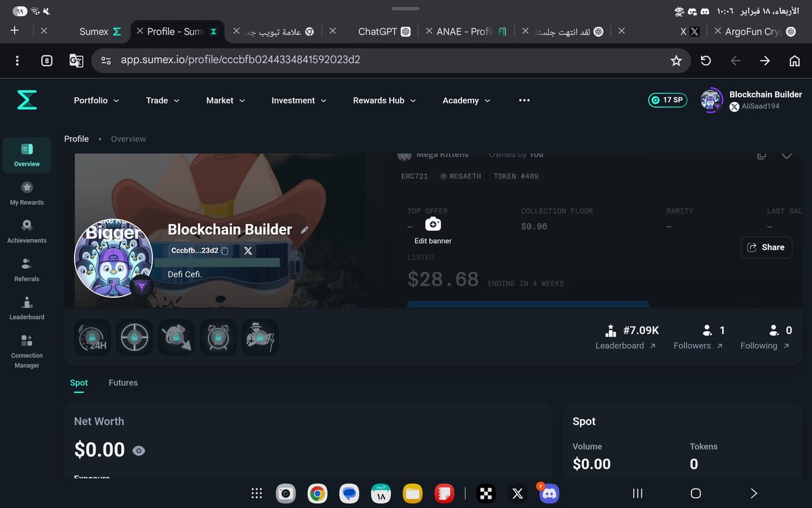812x508 pixels.
Task: Open the app drawer grid icon
Action: point(256,493)
